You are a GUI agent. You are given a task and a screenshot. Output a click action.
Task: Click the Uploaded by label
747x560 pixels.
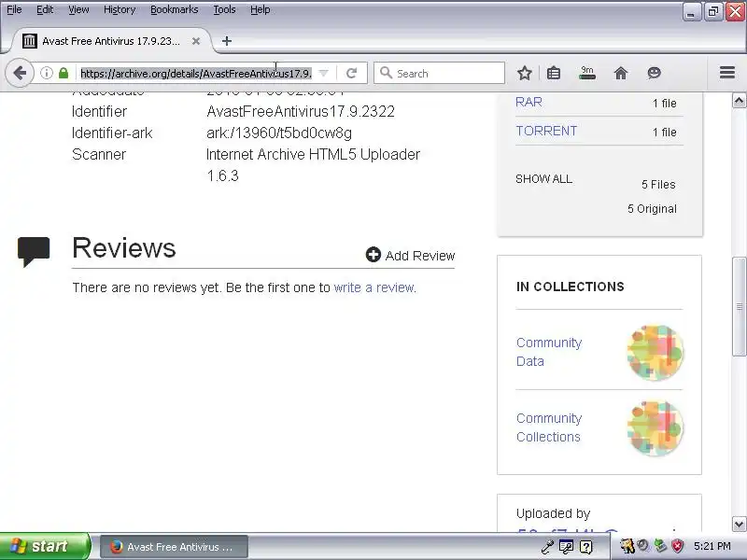point(553,513)
